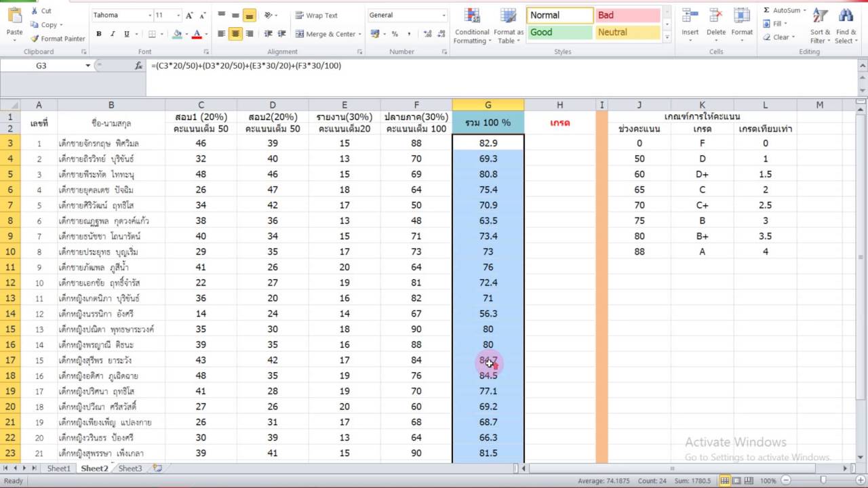
Task: Decrease indent icon in Alignment group
Action: coord(269,34)
